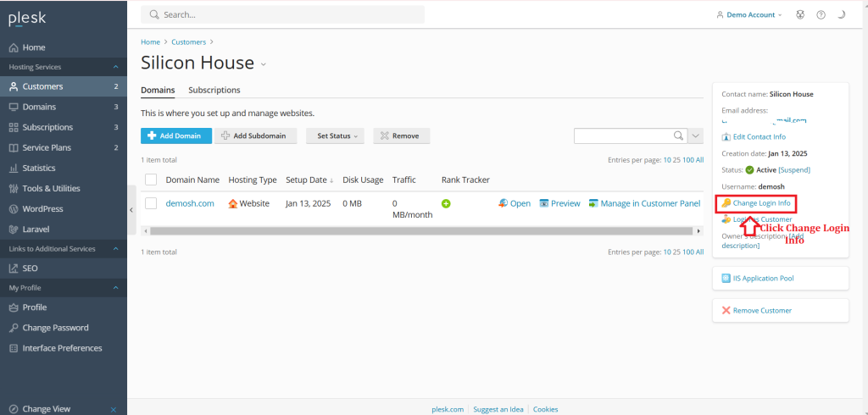
Task: Click the Add Domain button
Action: (x=176, y=136)
